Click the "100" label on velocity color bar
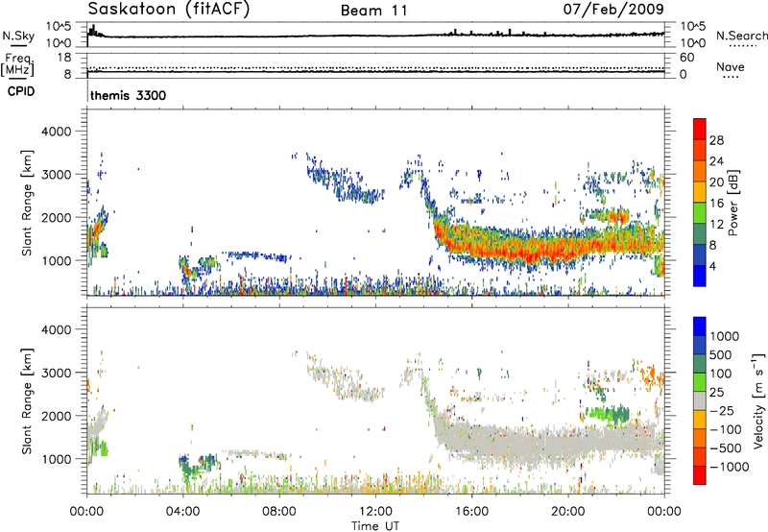Viewport: 768px width, 532px height. click(723, 374)
